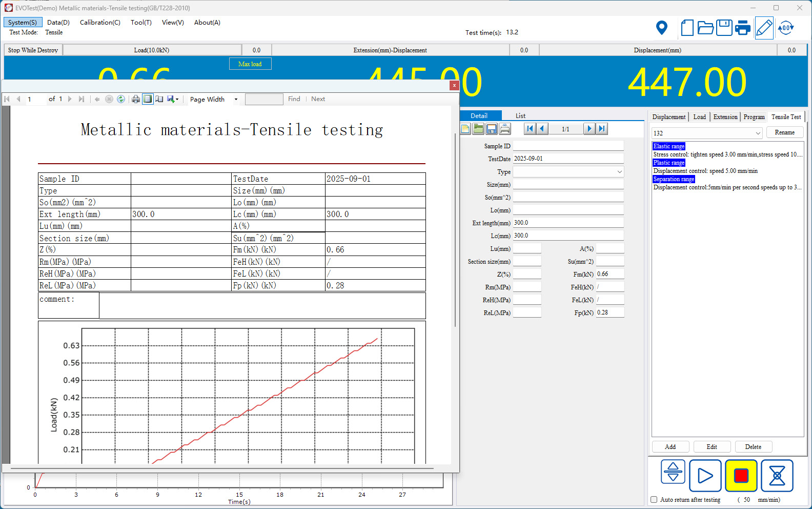Start the test with the play button
Image resolution: width=812 pixels, height=509 pixels.
[705, 476]
